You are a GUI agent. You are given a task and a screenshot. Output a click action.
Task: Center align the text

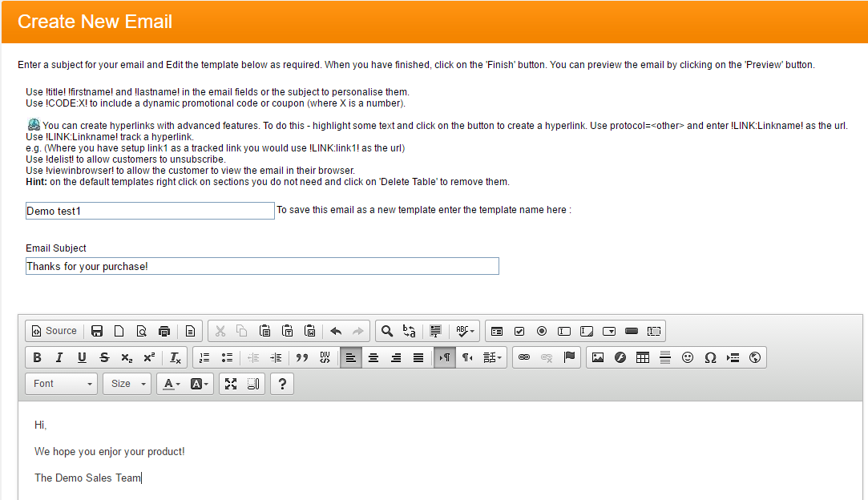[x=373, y=357]
